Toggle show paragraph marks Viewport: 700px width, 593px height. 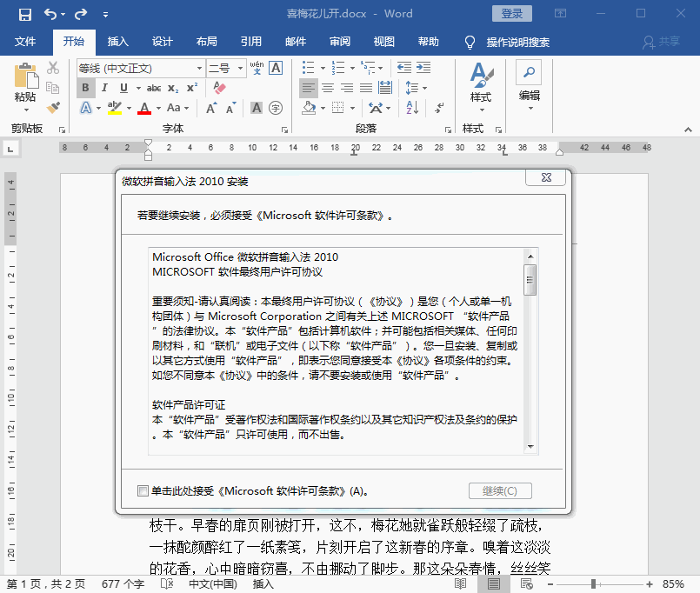439,108
